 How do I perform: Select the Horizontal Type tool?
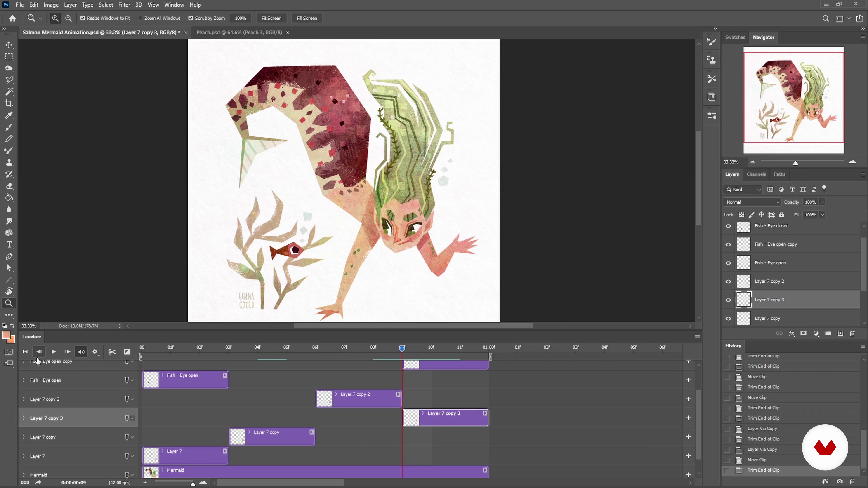pyautogui.click(x=9, y=244)
